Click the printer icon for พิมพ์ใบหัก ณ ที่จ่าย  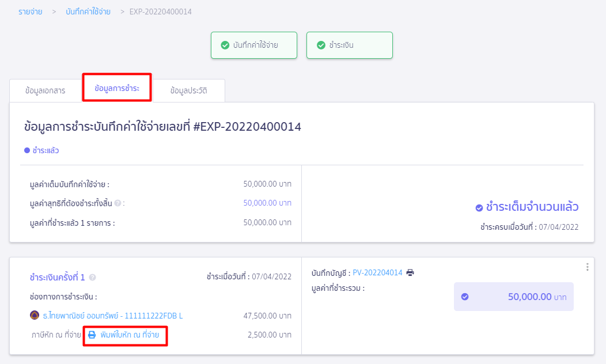click(x=92, y=335)
